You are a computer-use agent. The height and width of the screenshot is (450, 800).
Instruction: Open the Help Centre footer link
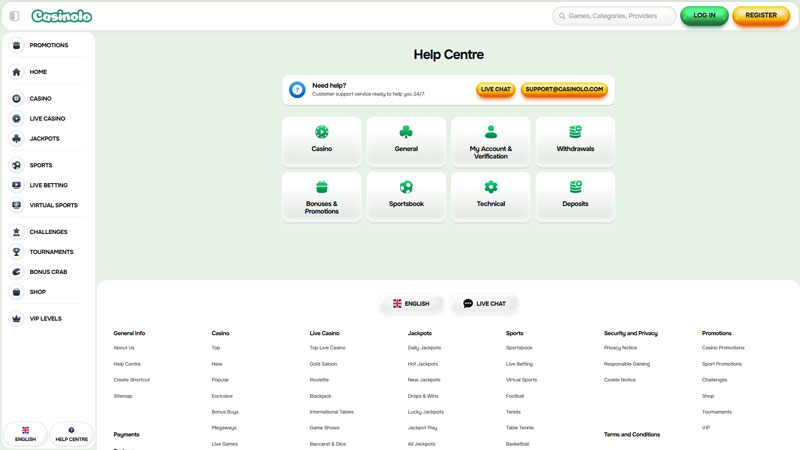coord(127,364)
